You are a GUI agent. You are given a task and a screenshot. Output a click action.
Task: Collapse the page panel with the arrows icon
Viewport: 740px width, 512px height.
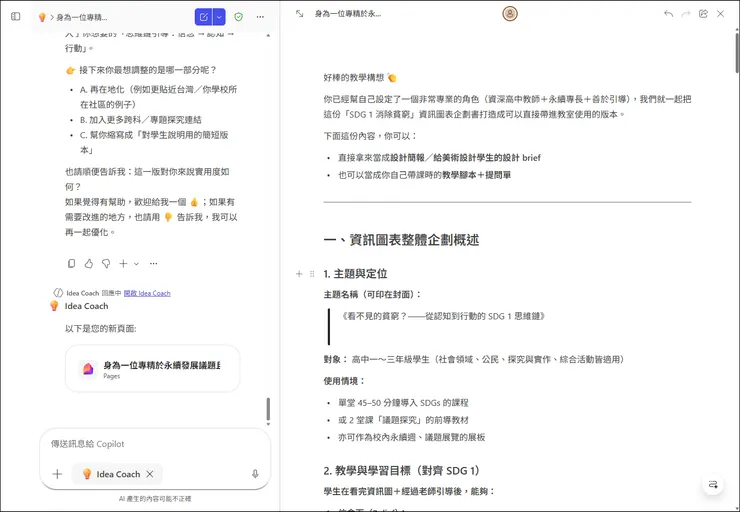299,14
